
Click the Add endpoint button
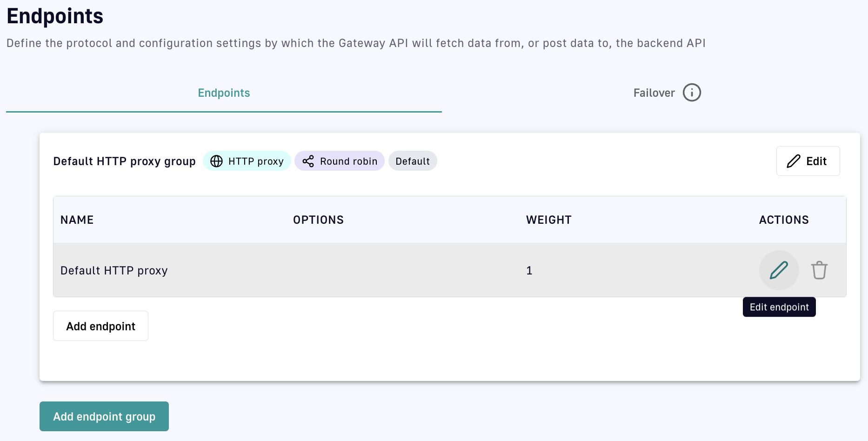pos(100,326)
